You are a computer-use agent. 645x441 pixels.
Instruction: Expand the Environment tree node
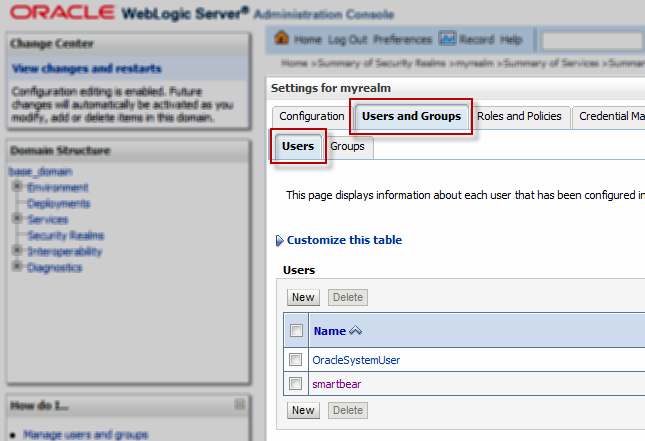[x=17, y=186]
